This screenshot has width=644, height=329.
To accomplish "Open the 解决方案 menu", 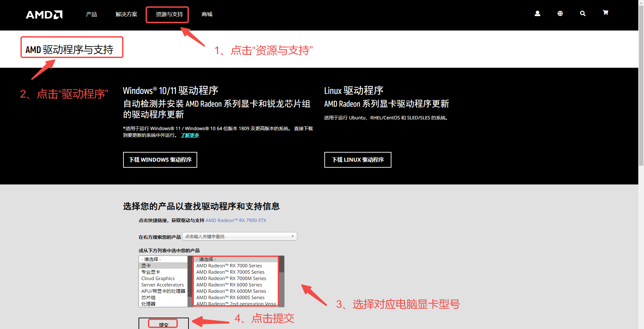I will tap(126, 14).
